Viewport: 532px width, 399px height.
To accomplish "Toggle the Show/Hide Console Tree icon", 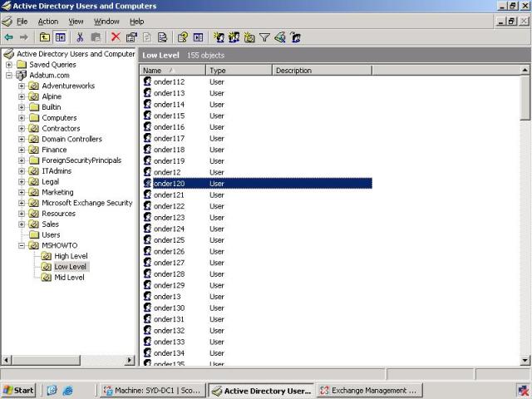I will [61, 37].
